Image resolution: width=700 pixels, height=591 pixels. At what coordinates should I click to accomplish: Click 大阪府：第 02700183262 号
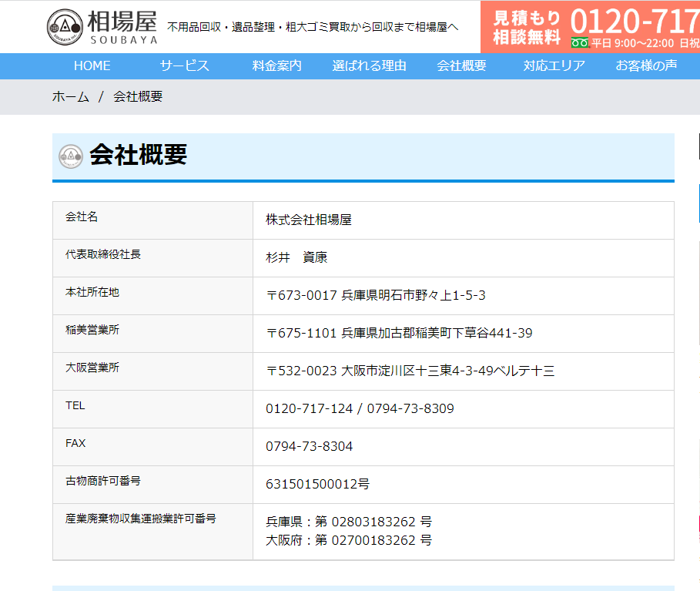click(349, 540)
